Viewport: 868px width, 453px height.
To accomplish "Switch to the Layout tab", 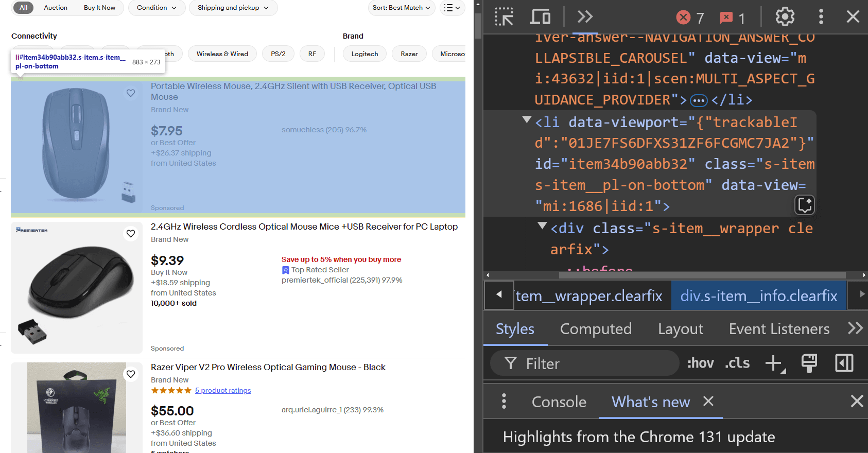I will coord(681,329).
